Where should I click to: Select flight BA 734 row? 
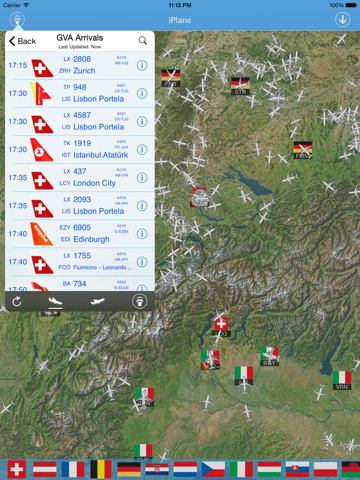point(80,284)
